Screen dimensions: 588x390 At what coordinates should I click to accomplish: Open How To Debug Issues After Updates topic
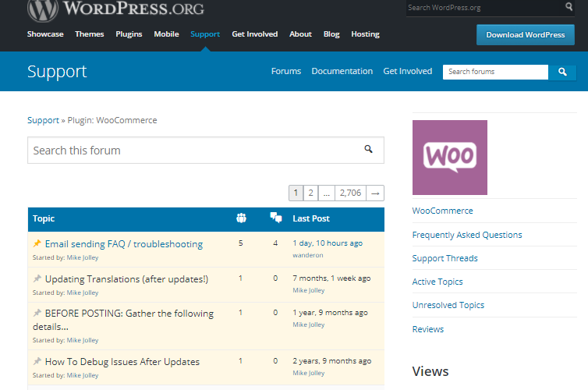point(122,362)
